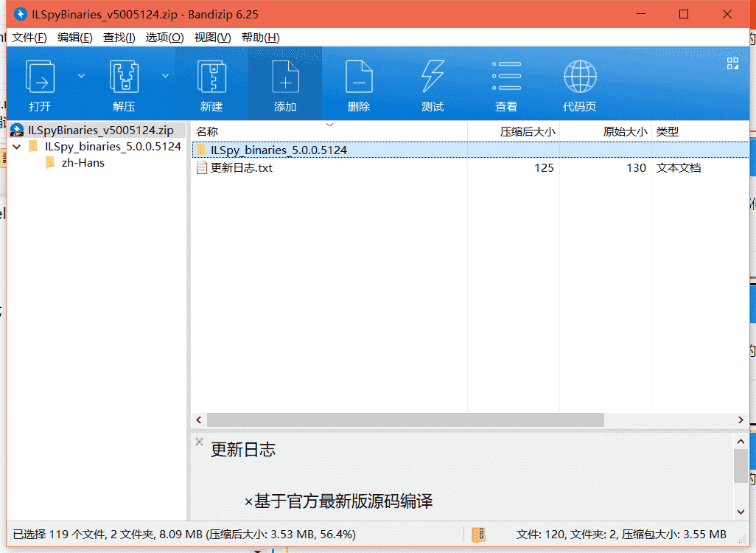Click the resize grip in status bar corner
The height and width of the screenshot is (553, 756).
[743, 540]
